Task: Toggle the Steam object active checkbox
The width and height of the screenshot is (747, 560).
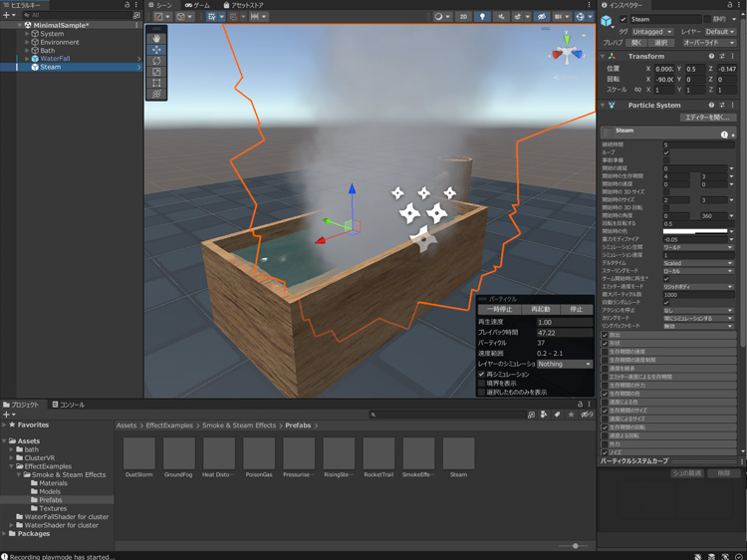Action: pos(623,19)
